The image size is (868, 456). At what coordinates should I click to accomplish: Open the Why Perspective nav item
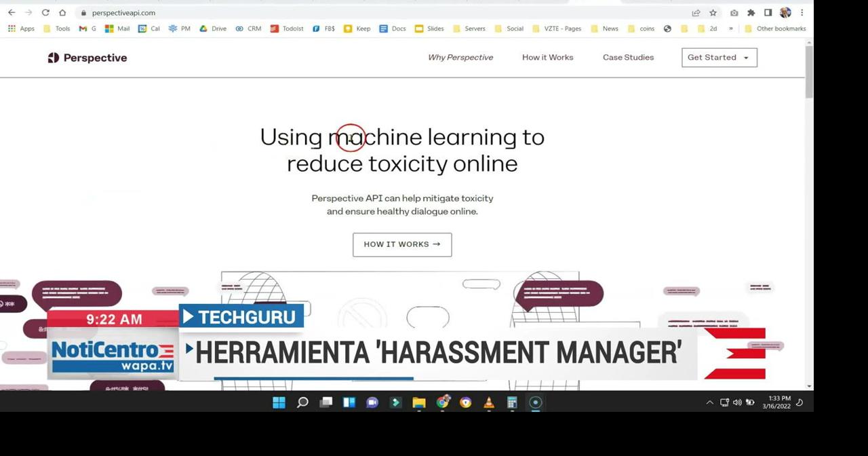460,57
